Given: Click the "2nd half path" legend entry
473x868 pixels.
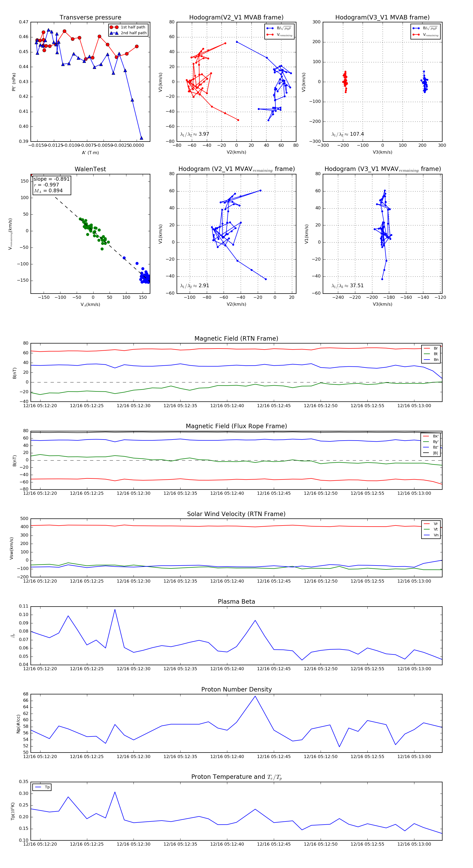Looking at the screenshot, I should (128, 33).
